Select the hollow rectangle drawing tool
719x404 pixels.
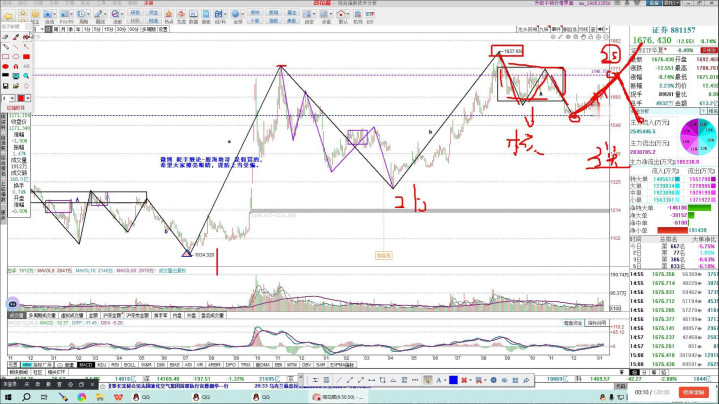6,57
